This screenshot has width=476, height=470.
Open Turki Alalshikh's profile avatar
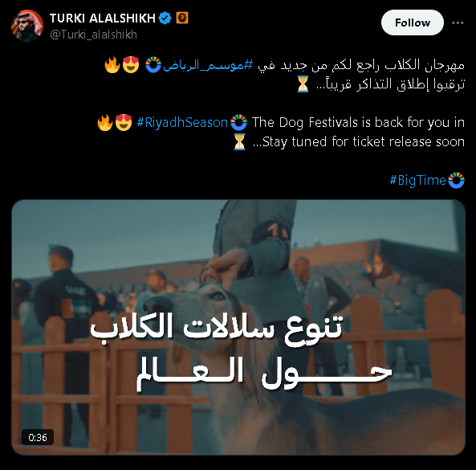click(x=27, y=26)
